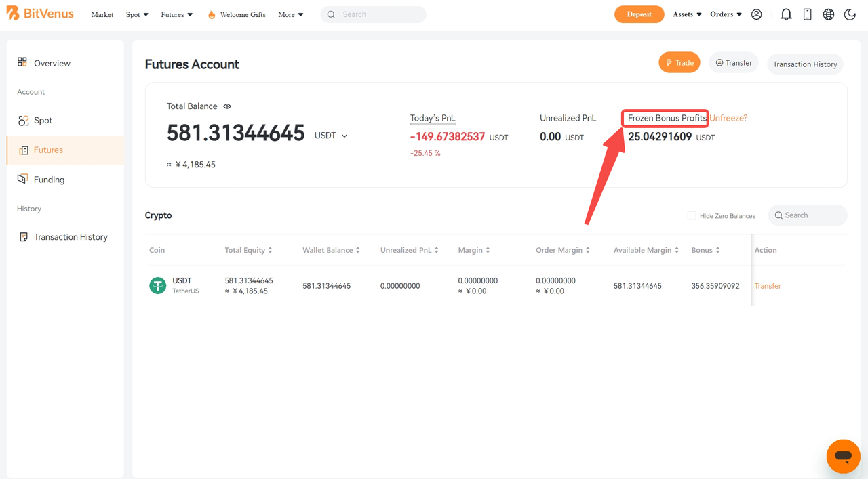Click the mobile app download icon

[807, 14]
